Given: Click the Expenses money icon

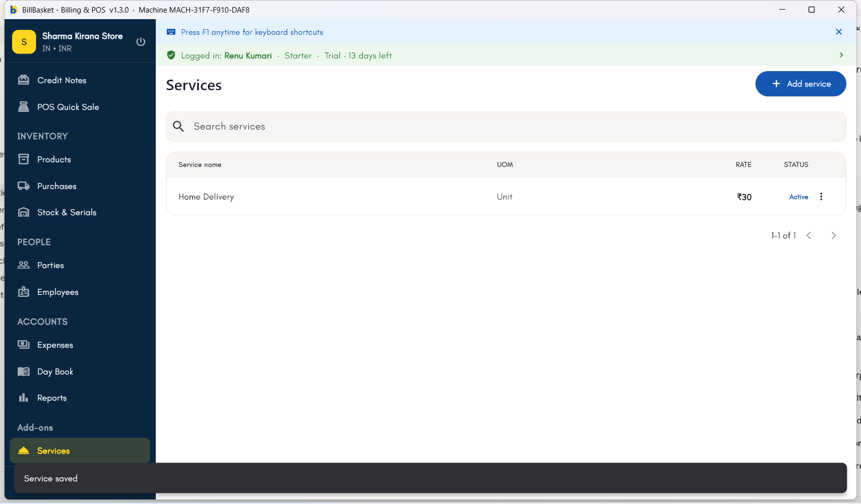Looking at the screenshot, I should [24, 344].
